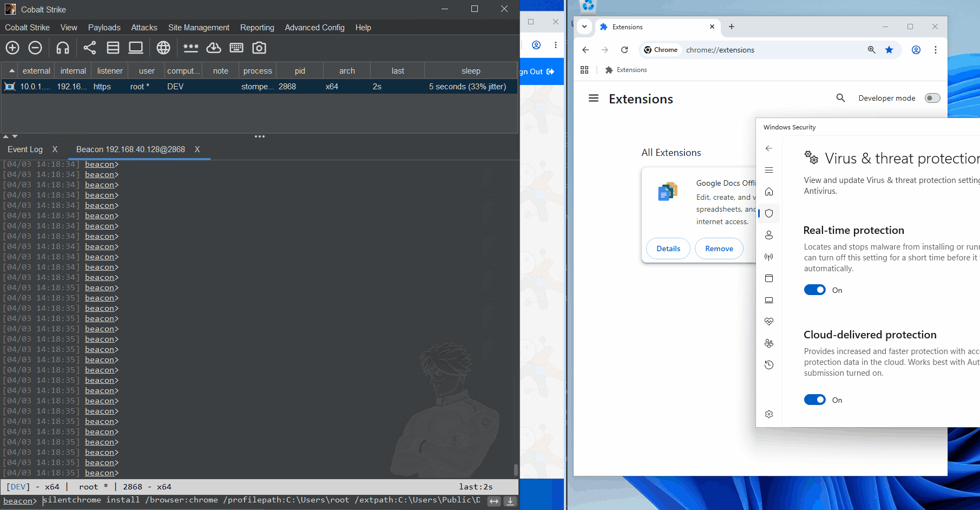The image size is (980, 510).
Task: Open the Attacks menu
Action: tap(144, 28)
